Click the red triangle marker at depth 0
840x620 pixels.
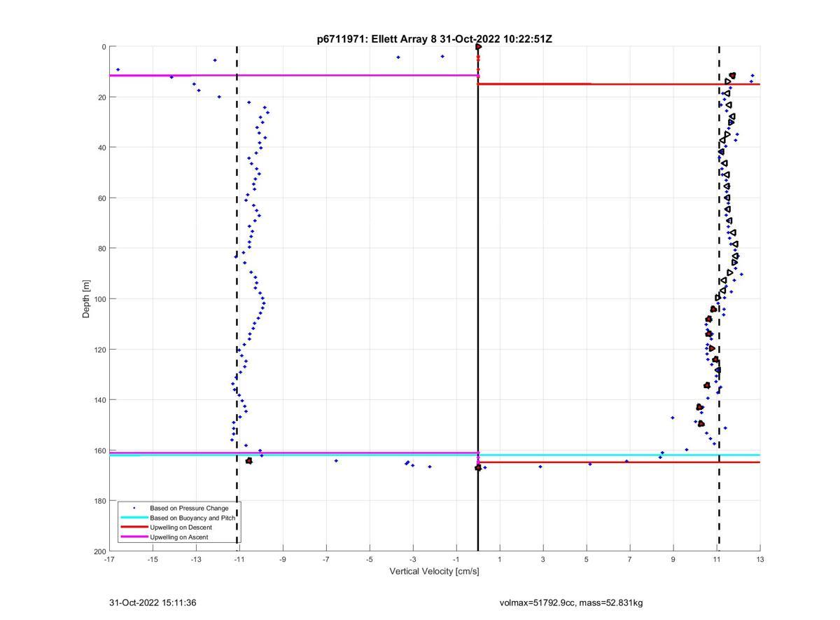[x=479, y=47]
